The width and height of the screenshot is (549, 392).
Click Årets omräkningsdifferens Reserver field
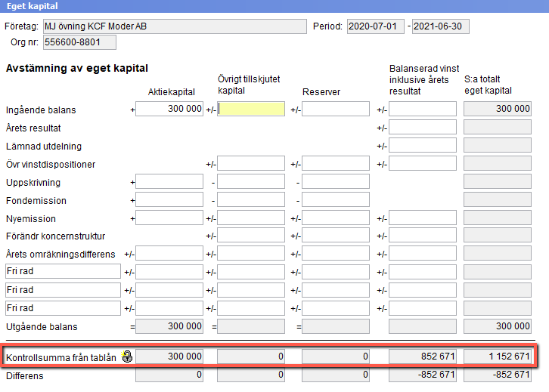click(x=336, y=254)
